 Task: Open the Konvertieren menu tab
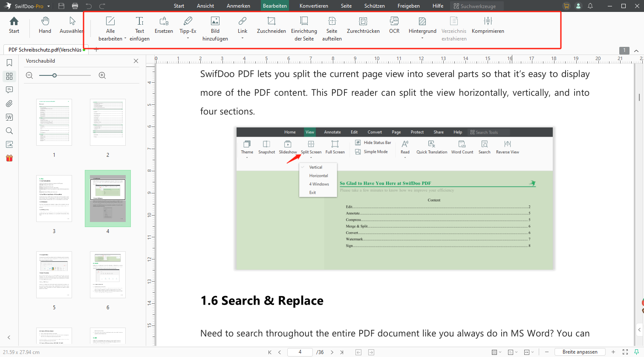click(314, 6)
